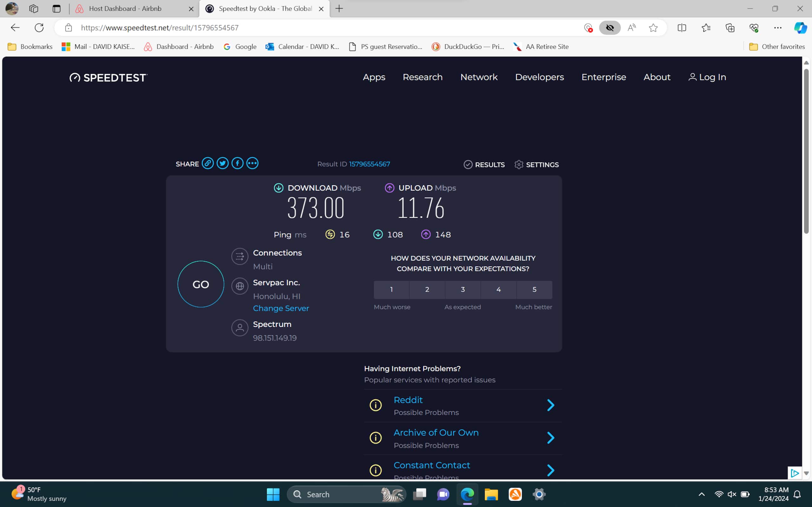Rate network availability as 1 Much worse
Viewport: 812px width, 507px height.
tap(391, 290)
